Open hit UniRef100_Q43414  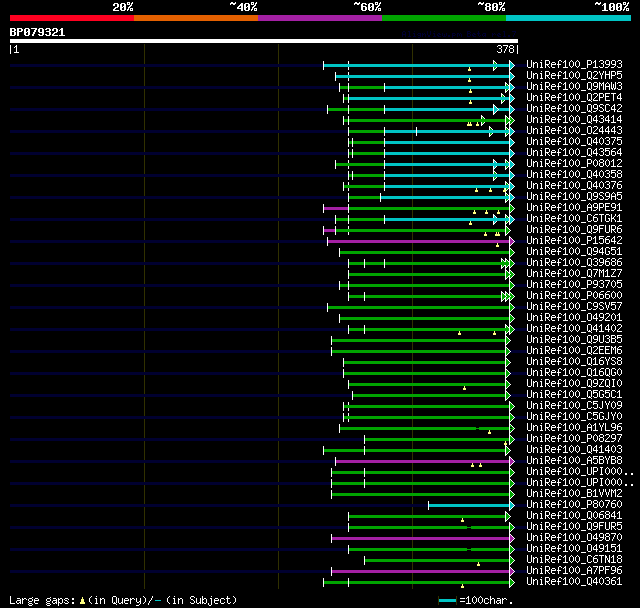tap(574, 120)
